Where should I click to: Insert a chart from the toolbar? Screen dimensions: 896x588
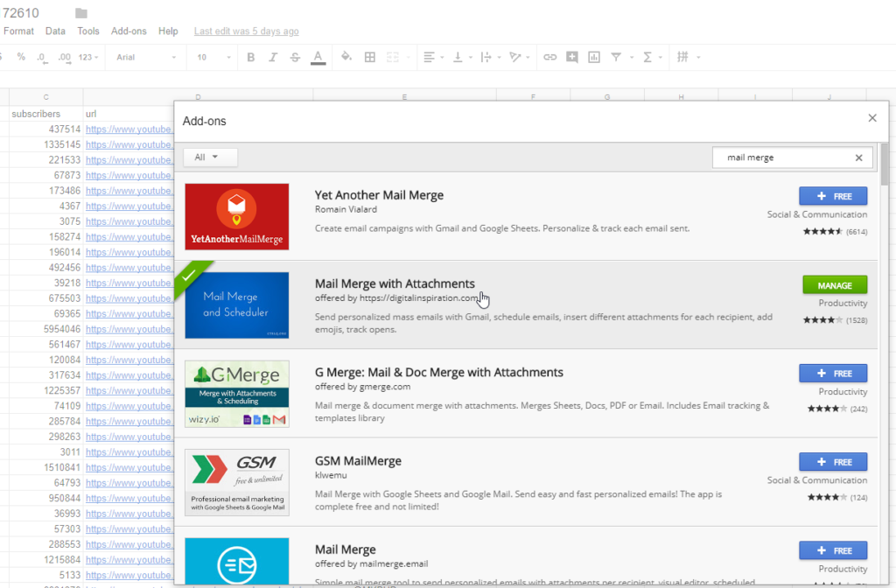594,58
